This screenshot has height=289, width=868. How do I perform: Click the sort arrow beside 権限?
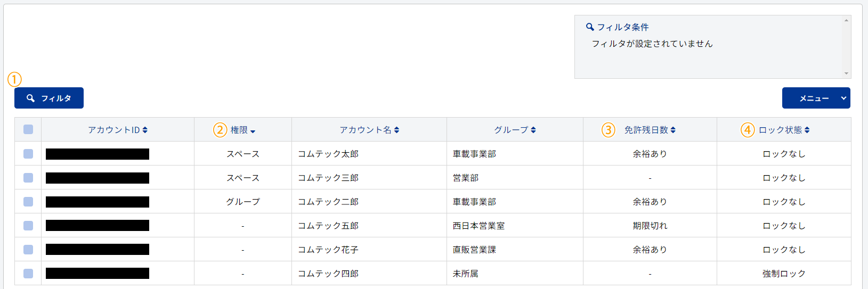(x=253, y=131)
